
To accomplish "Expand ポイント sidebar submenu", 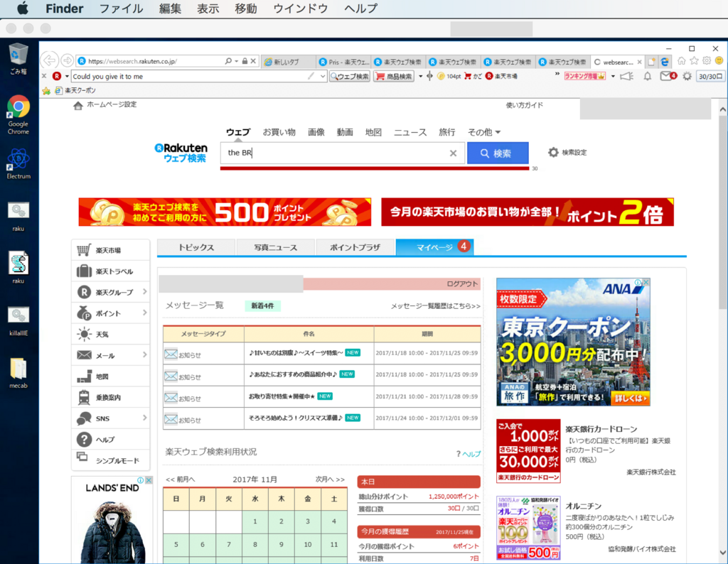I will tap(144, 313).
